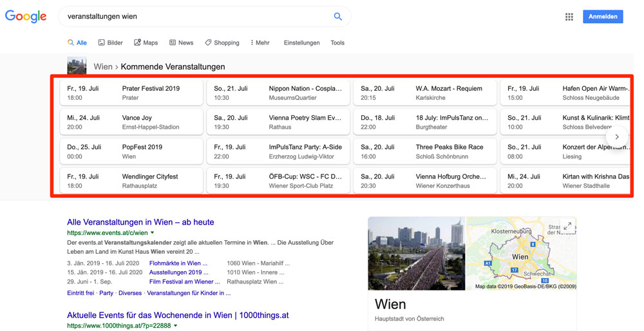Viewport: 644px width, 331px height.
Task: Click the Wien map thumbnail
Action: [521, 253]
